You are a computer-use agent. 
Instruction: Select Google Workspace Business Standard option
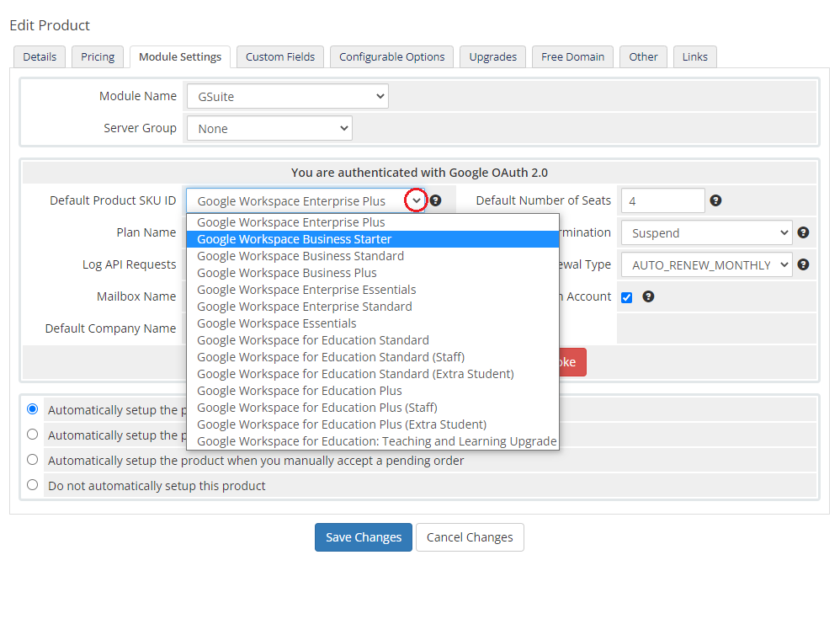point(372,256)
